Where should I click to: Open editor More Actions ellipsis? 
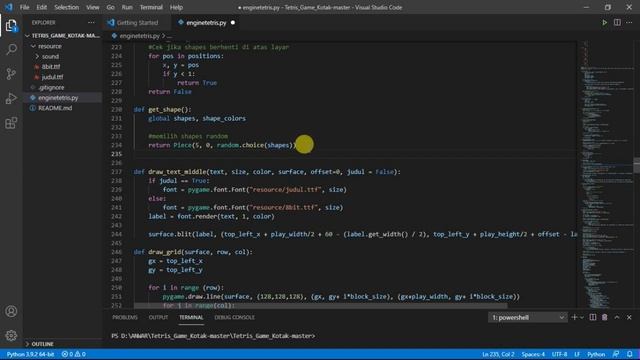(x=629, y=22)
